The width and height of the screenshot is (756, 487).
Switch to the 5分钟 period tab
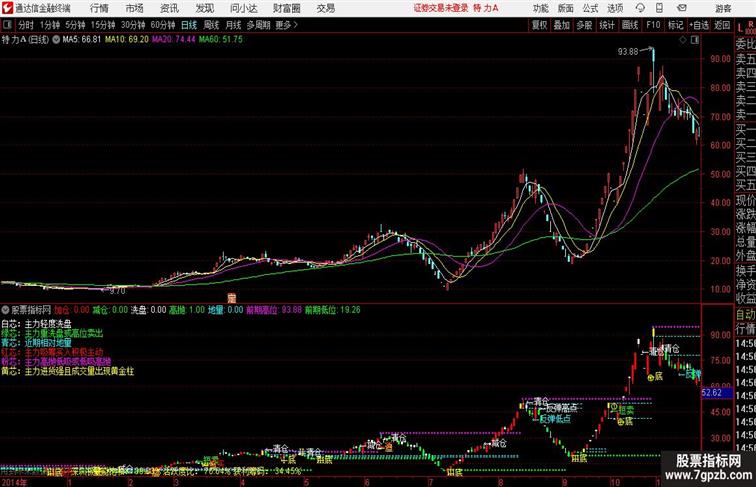[75, 25]
